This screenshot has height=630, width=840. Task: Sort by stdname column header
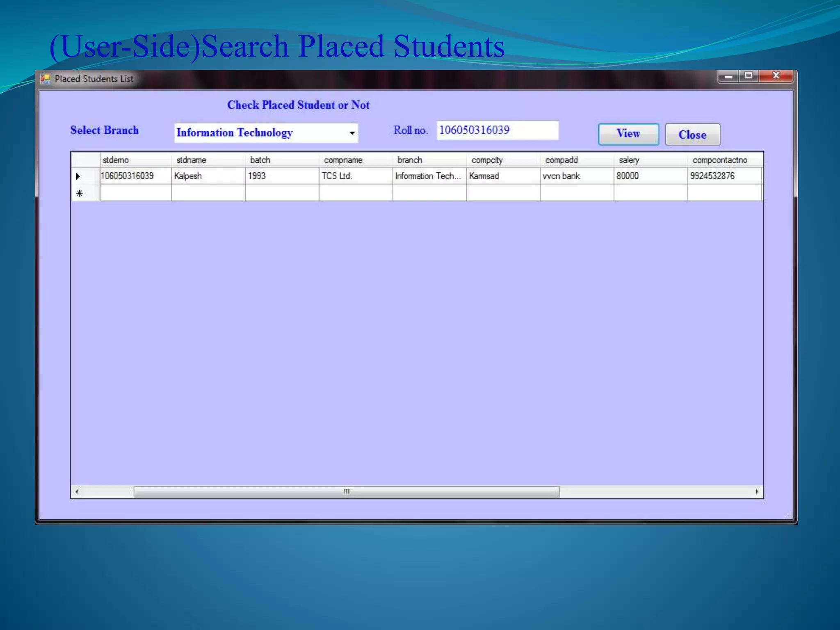tap(208, 160)
